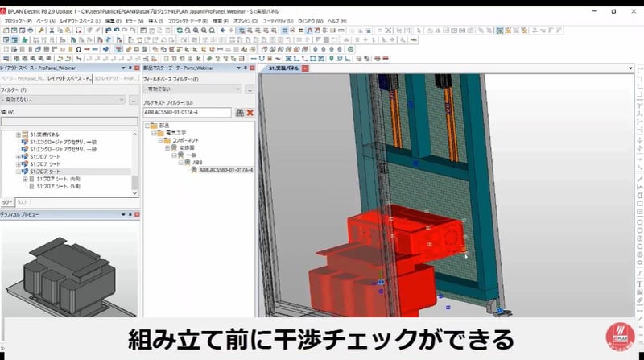Close the parts master data panel
Image resolution: width=644 pixels, height=360 pixels.
click(x=252, y=68)
